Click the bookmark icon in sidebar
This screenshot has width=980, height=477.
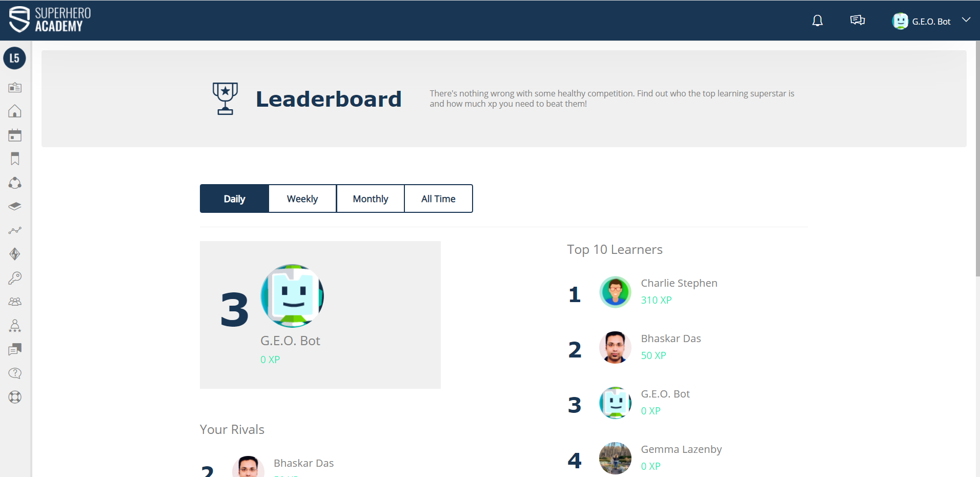point(15,159)
